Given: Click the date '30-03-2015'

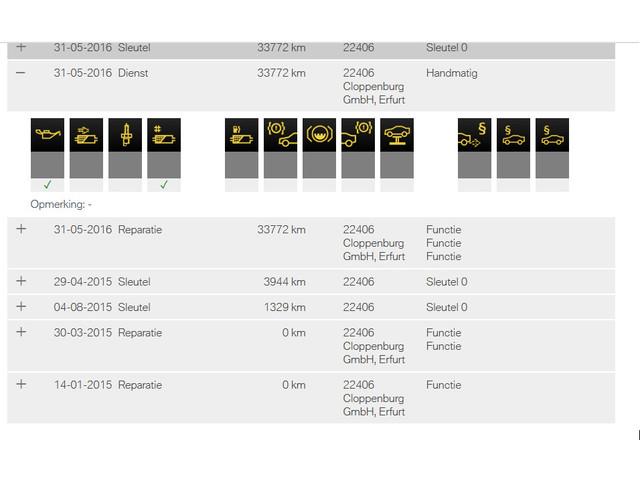Looking at the screenshot, I should pos(83,332).
